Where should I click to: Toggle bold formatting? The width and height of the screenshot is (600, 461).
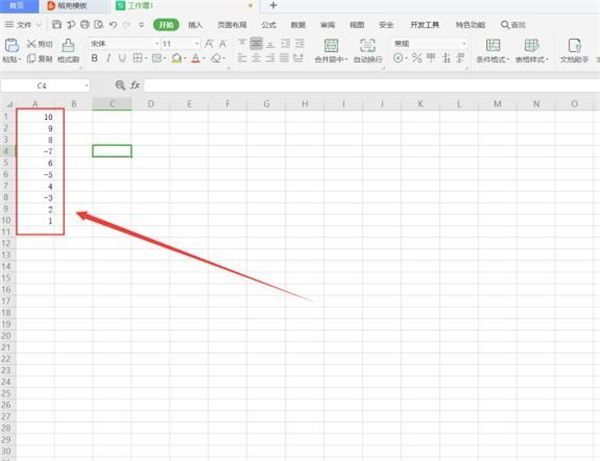click(95, 59)
